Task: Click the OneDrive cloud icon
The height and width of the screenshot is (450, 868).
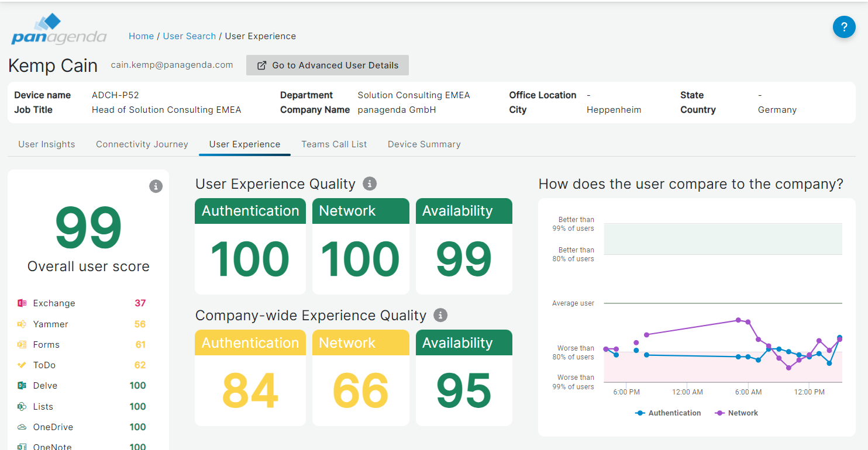Action: tap(22, 427)
